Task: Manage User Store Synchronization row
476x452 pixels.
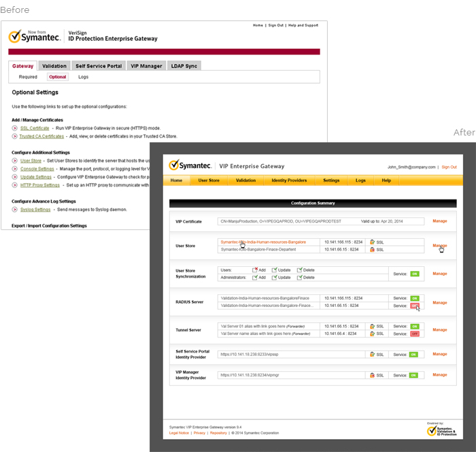Action: pyautogui.click(x=439, y=274)
